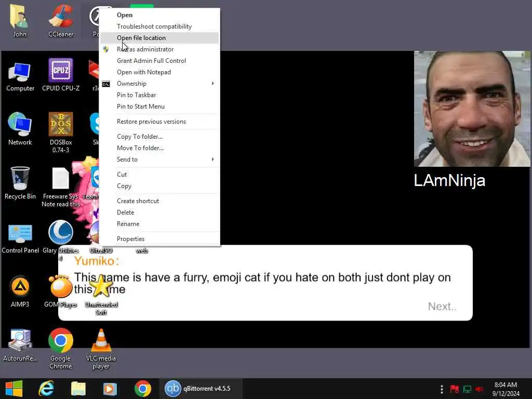Choose Open file location
The height and width of the screenshot is (399, 532).
[159, 37]
